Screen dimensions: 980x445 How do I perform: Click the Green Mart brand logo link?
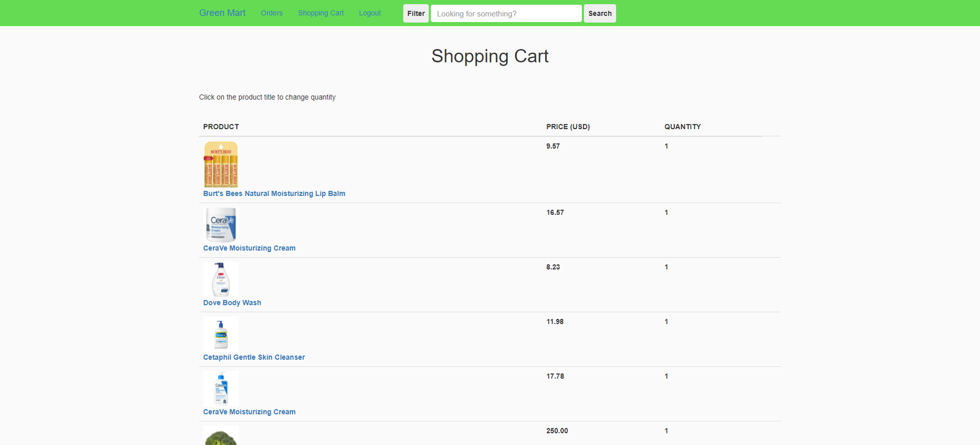pos(222,13)
